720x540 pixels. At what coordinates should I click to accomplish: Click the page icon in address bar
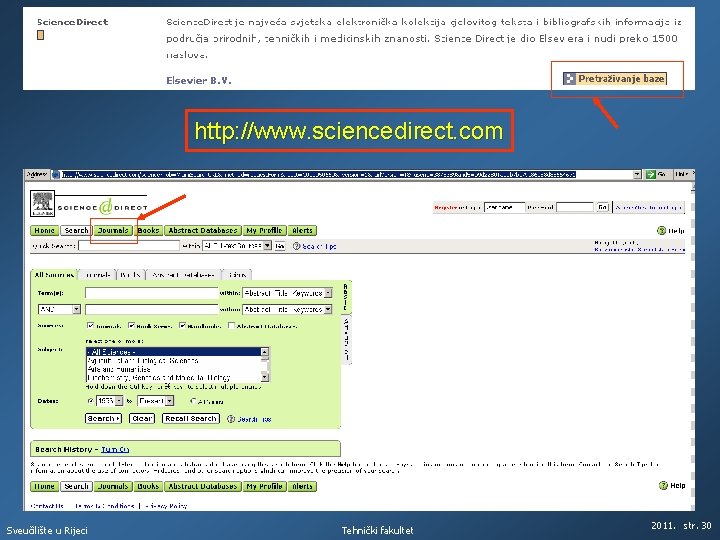tap(56, 174)
